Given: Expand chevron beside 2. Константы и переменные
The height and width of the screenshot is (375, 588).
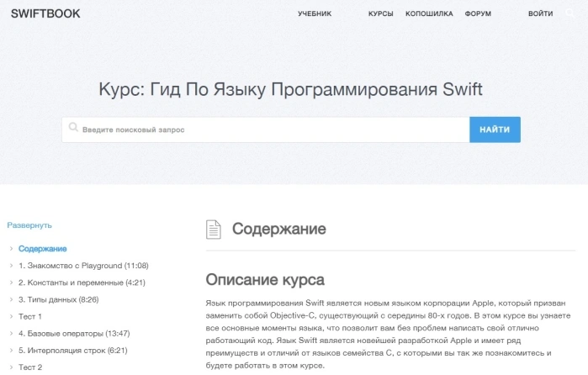Looking at the screenshot, I should coord(11,282).
